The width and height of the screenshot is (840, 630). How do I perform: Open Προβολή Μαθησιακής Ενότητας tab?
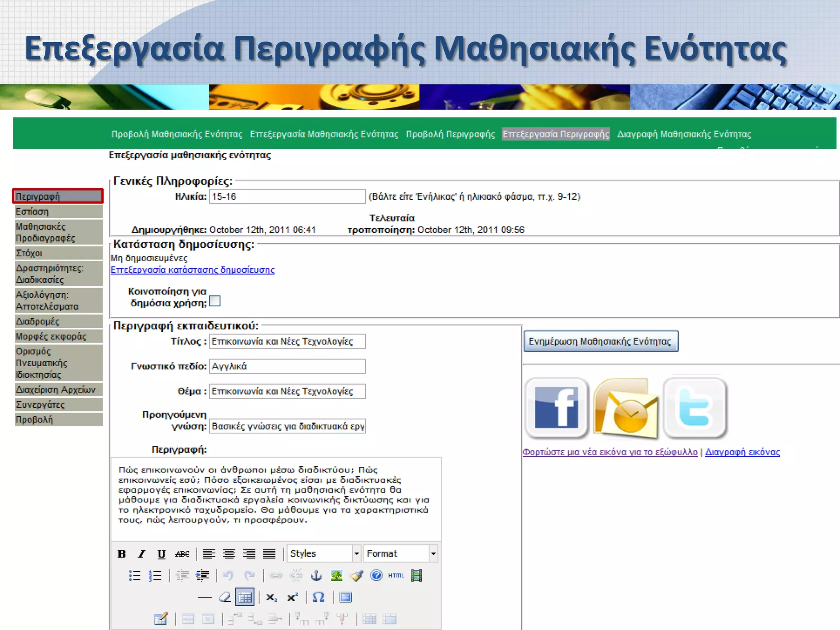[177, 134]
